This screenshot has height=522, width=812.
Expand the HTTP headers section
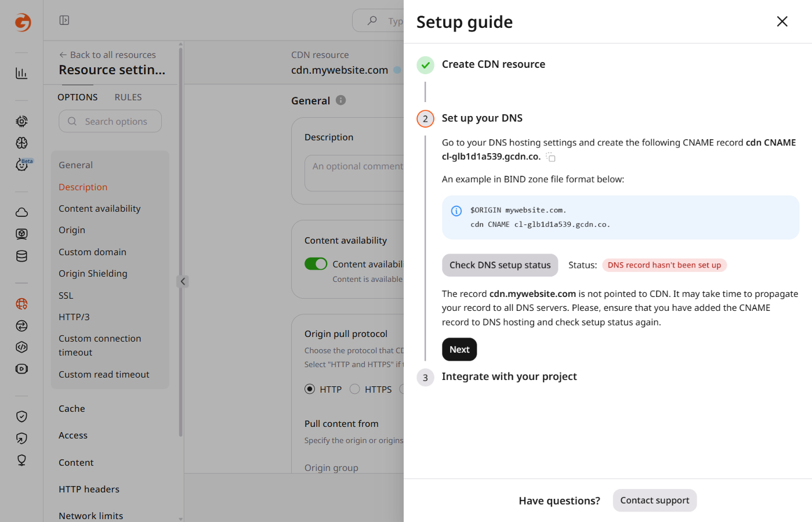[89, 489]
